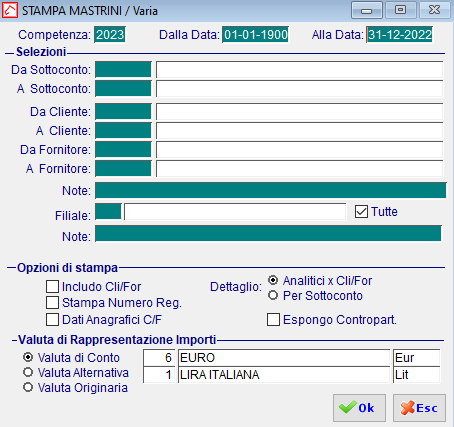Click the Filiale code field
The width and height of the screenshot is (454, 427).
click(108, 212)
